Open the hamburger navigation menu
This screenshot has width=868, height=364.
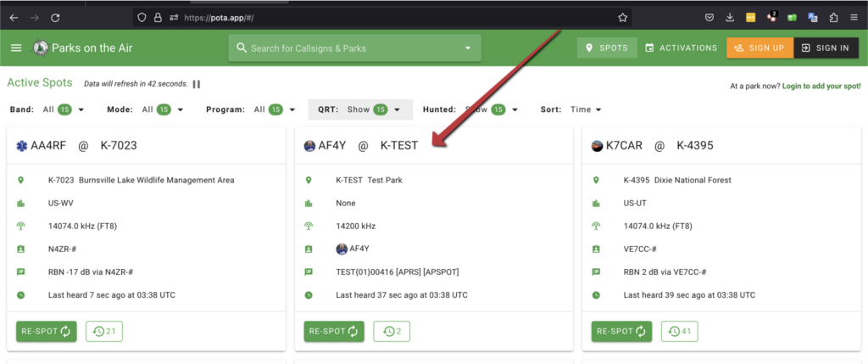tap(16, 48)
